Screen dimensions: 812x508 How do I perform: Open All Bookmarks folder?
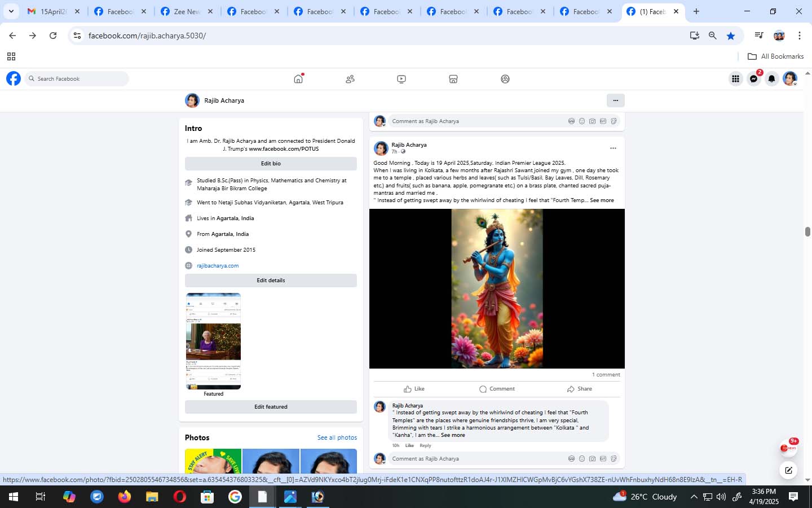click(775, 56)
